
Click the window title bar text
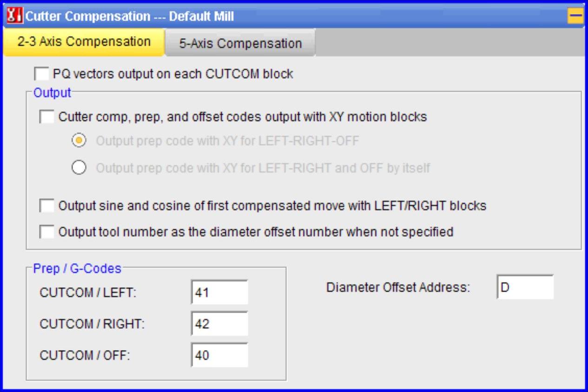[x=130, y=17]
